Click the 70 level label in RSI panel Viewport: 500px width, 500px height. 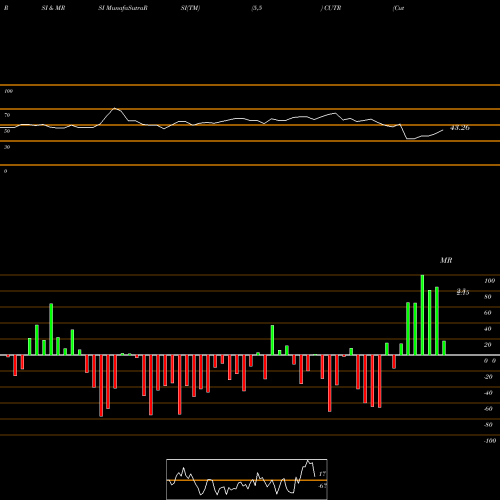pos(7,115)
